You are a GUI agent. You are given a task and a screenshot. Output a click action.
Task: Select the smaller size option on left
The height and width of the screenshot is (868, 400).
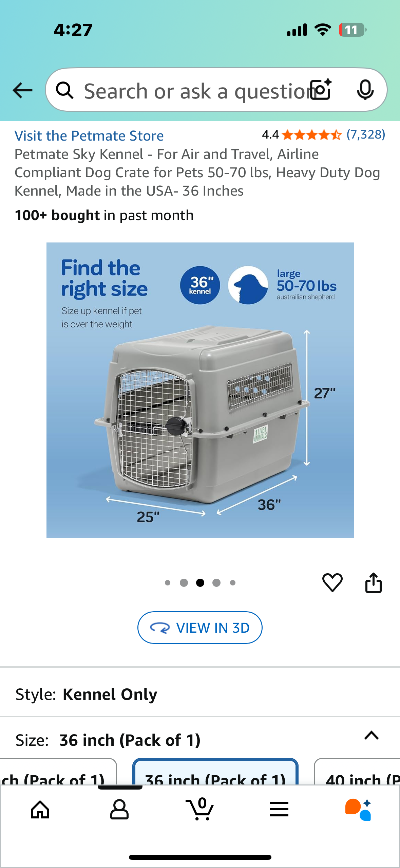pos(58,772)
